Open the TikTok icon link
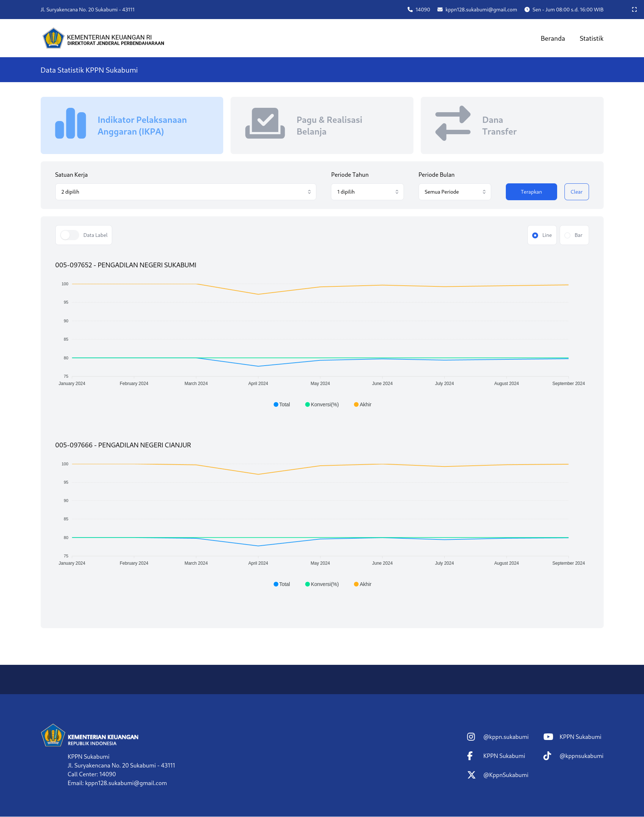Screen dimensions: 644x817 547,755
